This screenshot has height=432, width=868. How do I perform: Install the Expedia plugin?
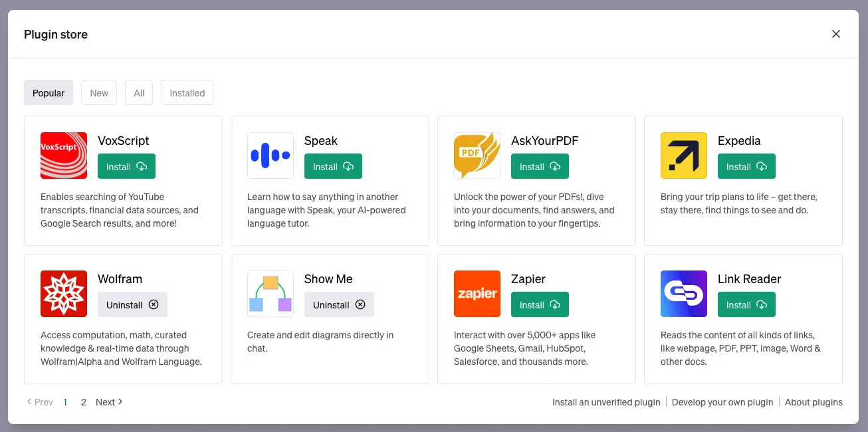pyautogui.click(x=746, y=166)
